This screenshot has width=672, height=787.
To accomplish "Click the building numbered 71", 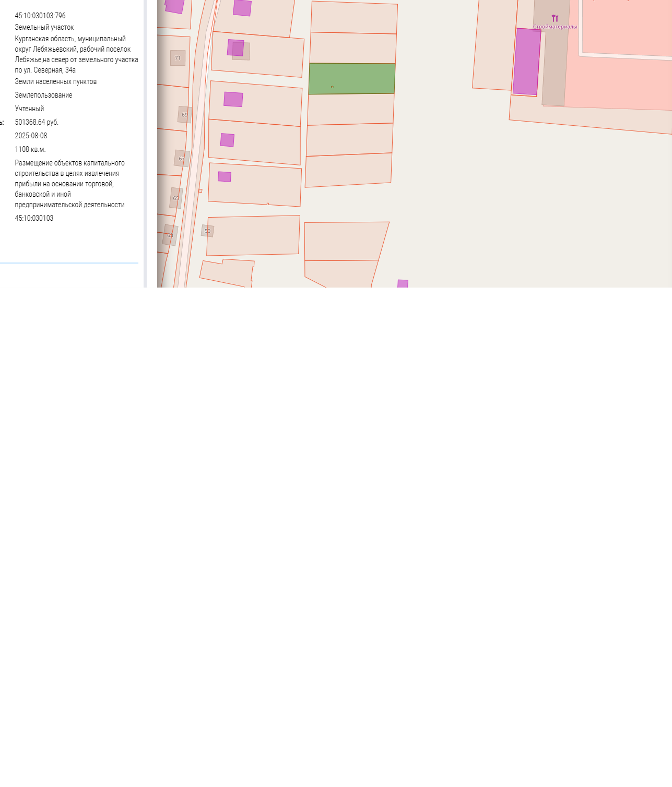I will point(178,58).
